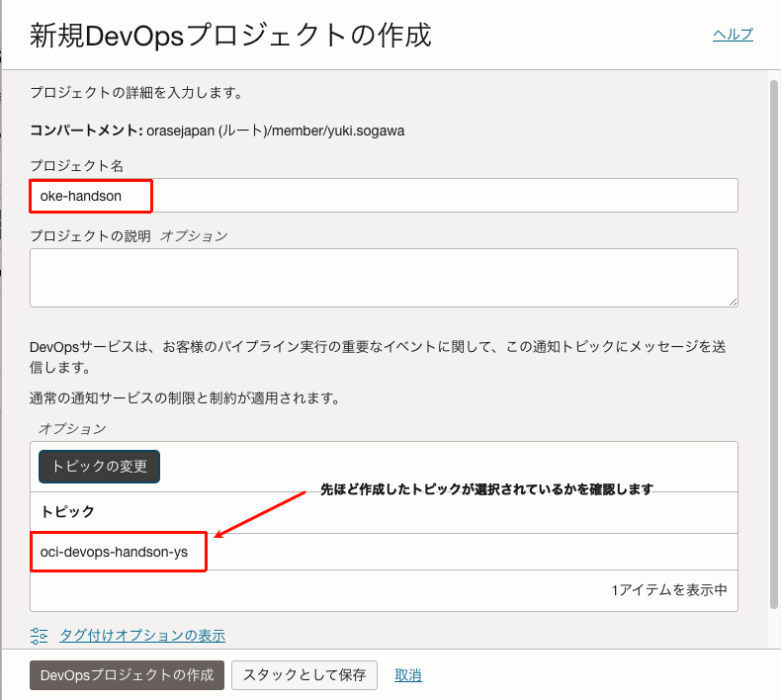Click the プロジェクトの説明 オプション label

129,236
